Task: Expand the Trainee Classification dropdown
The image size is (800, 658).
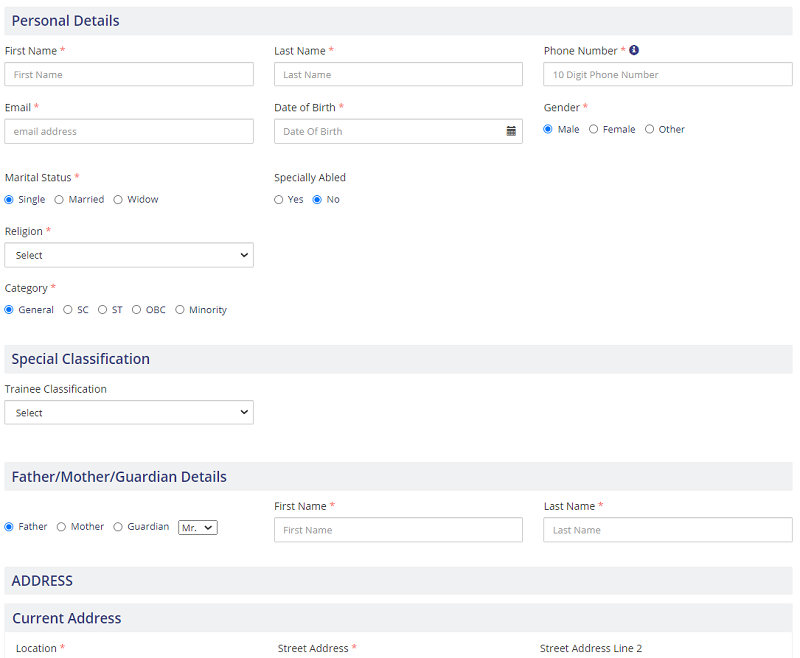Action: pyautogui.click(x=129, y=412)
